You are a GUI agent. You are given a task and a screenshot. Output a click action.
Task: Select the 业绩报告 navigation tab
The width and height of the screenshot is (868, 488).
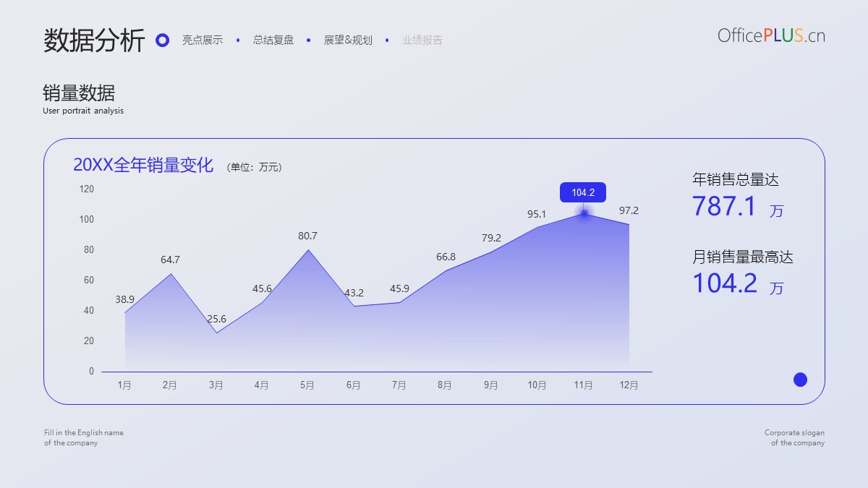click(422, 40)
